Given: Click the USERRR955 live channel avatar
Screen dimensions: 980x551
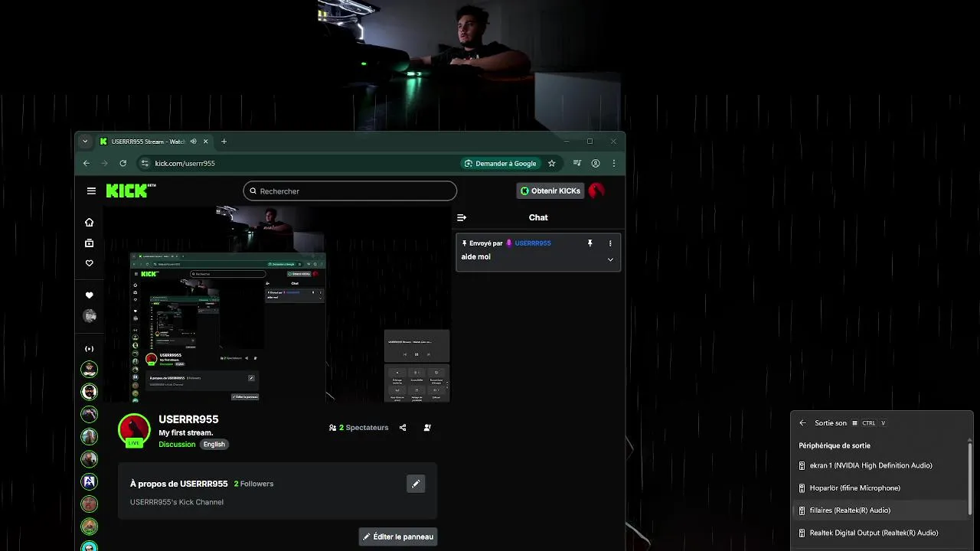Looking at the screenshot, I should tap(134, 430).
